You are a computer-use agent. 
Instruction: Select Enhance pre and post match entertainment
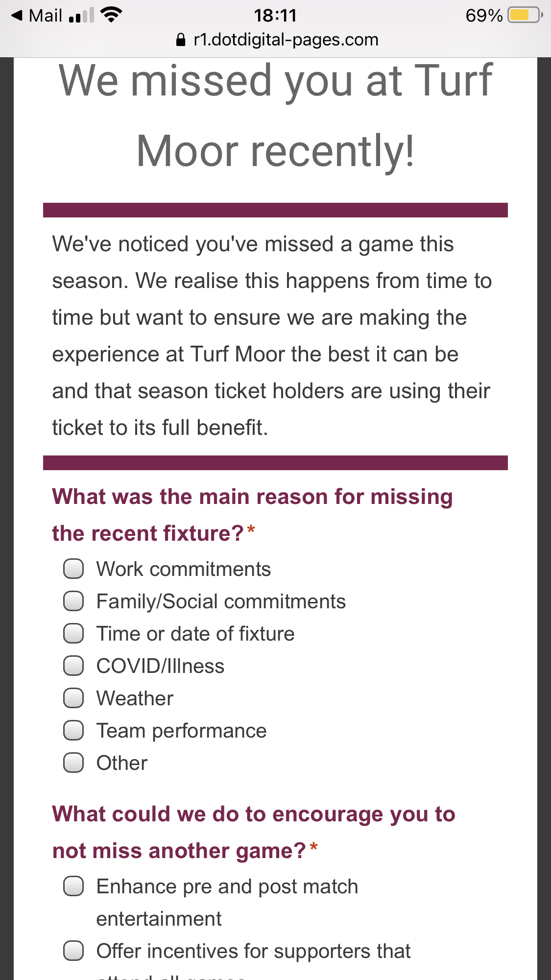point(73,886)
